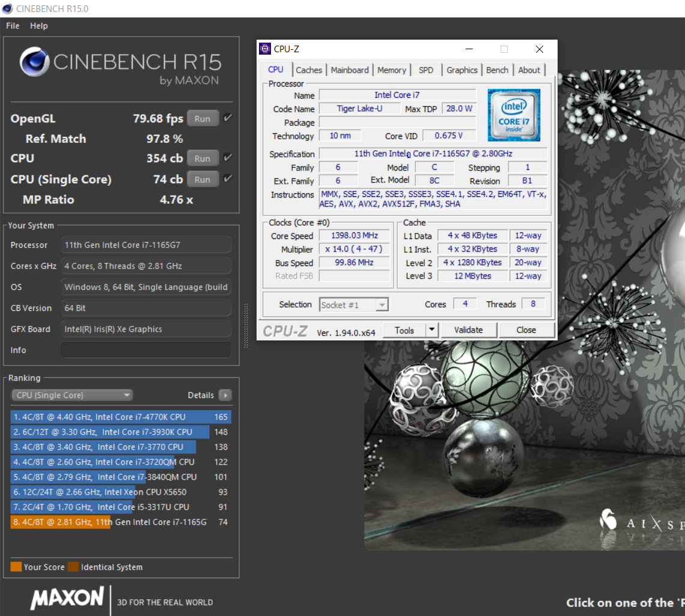
Task: Click the panel splitter grip handle
Action: (x=246, y=325)
